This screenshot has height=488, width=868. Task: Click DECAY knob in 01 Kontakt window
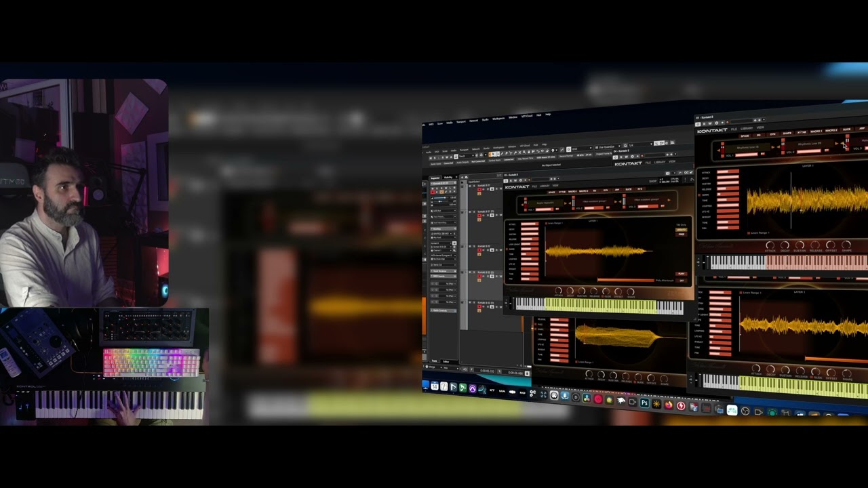point(785,245)
